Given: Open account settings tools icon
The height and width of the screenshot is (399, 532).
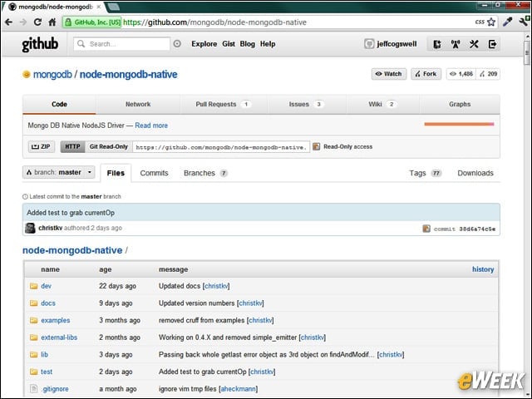Looking at the screenshot, I should (x=474, y=44).
